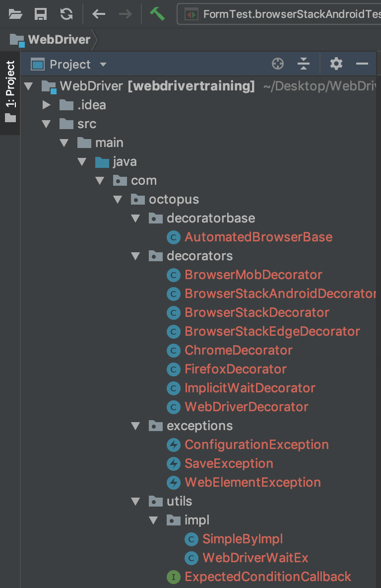Open Project panel settings gear
This screenshot has width=381, height=588.
pos(336,64)
